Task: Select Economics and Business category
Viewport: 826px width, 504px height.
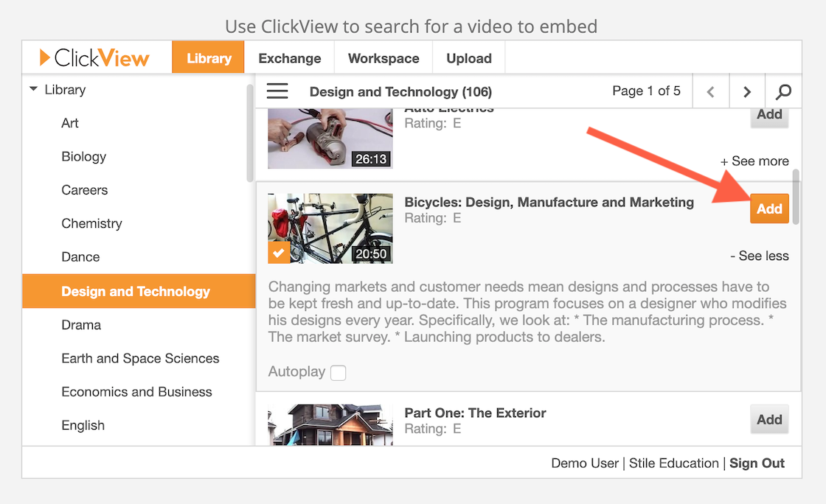Action: tap(136, 392)
